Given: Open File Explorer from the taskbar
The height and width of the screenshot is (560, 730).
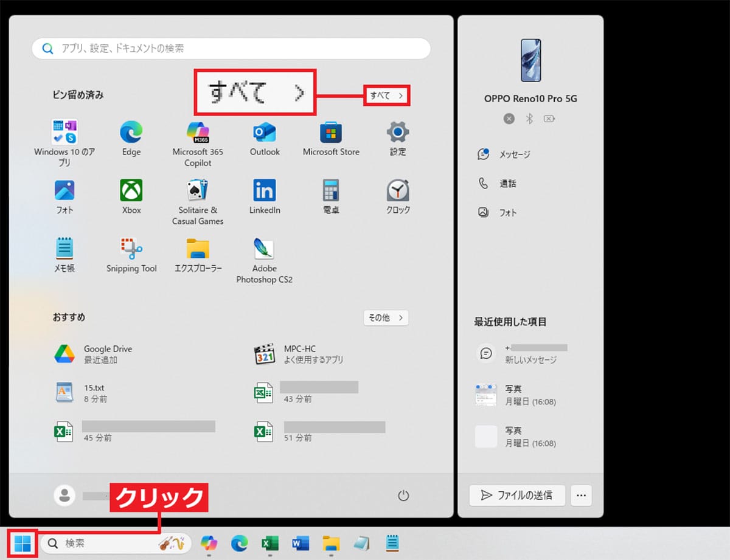Looking at the screenshot, I should (x=330, y=543).
